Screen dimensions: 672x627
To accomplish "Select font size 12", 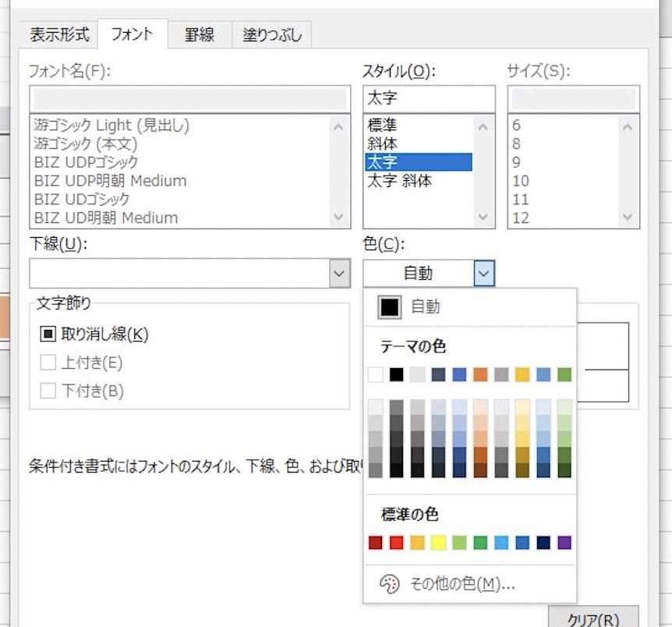I will tap(521, 218).
